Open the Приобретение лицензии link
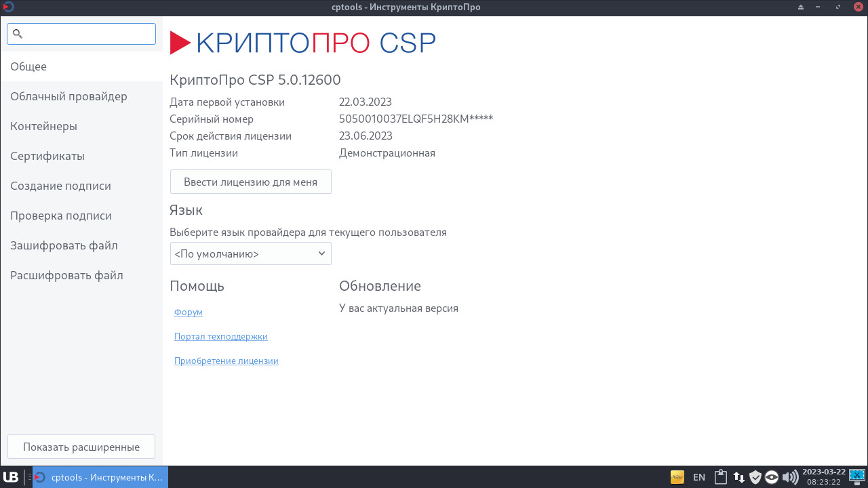This screenshot has height=488, width=868. tap(226, 361)
